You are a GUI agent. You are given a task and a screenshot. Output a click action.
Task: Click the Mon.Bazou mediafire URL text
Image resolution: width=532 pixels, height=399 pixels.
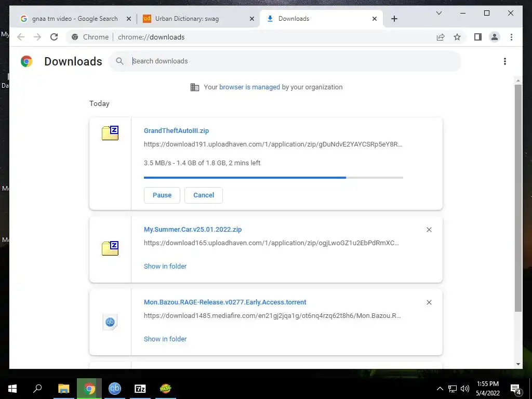point(272,315)
